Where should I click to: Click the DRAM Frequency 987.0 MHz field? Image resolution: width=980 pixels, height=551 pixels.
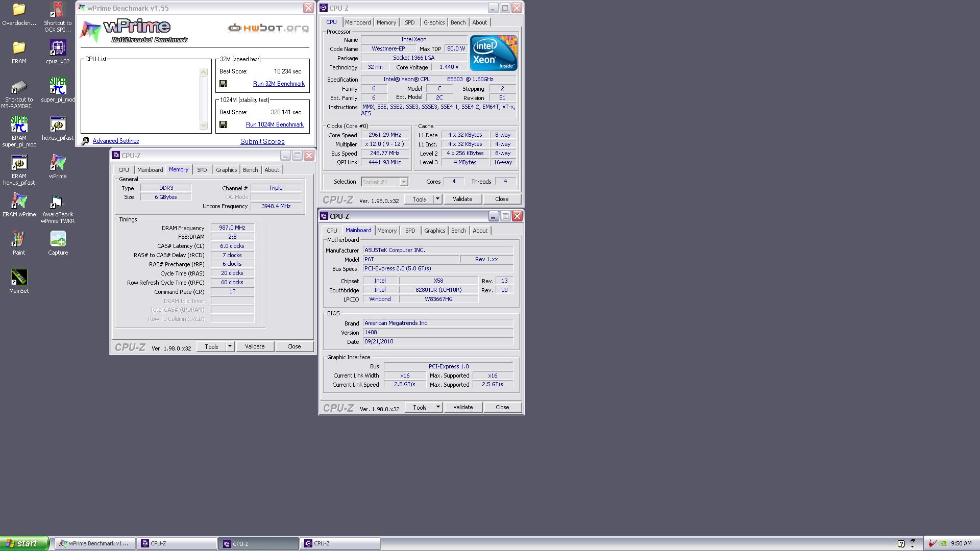click(232, 228)
